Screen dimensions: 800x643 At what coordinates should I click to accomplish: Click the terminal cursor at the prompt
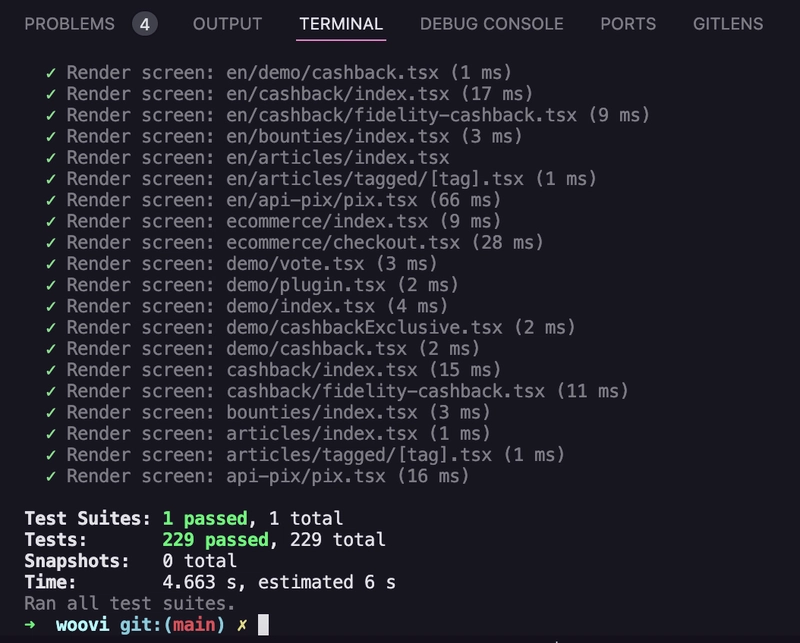[x=263, y=625]
